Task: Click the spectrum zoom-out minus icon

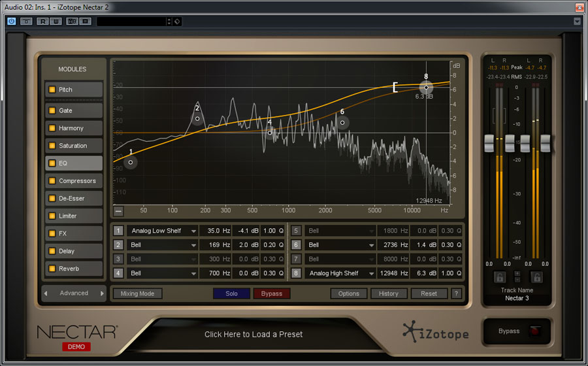Action: click(118, 210)
